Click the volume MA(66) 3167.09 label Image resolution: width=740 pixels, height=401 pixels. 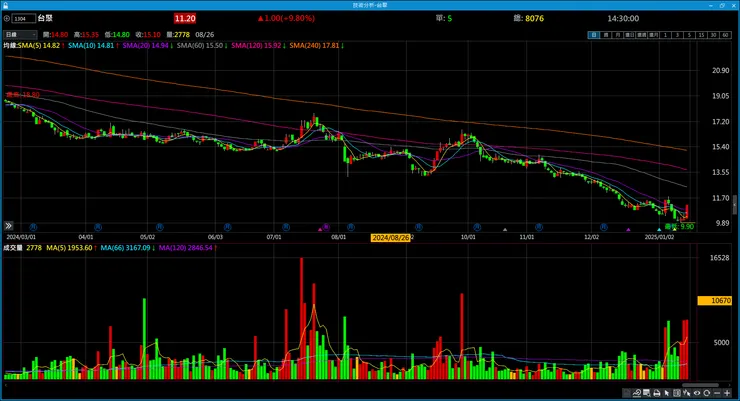(126, 248)
